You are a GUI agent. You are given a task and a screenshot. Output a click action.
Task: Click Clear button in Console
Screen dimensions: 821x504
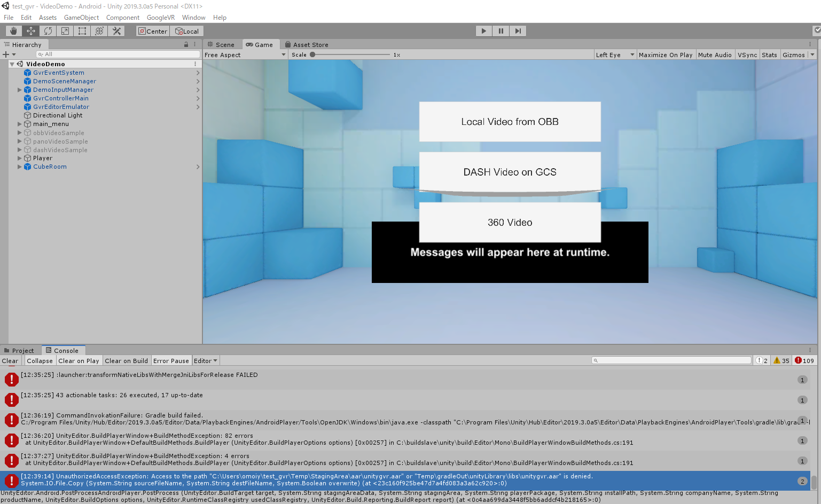10,361
